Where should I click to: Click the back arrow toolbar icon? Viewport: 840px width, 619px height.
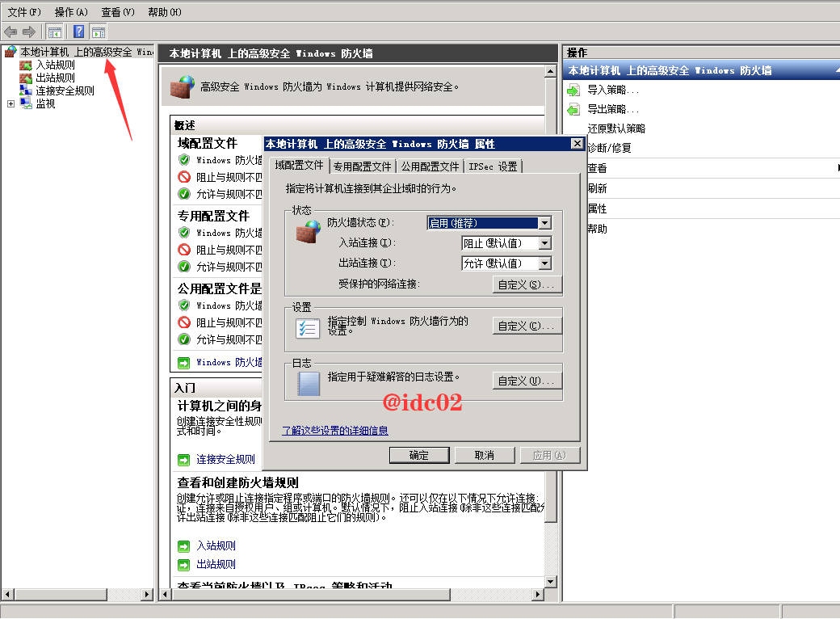[10, 32]
